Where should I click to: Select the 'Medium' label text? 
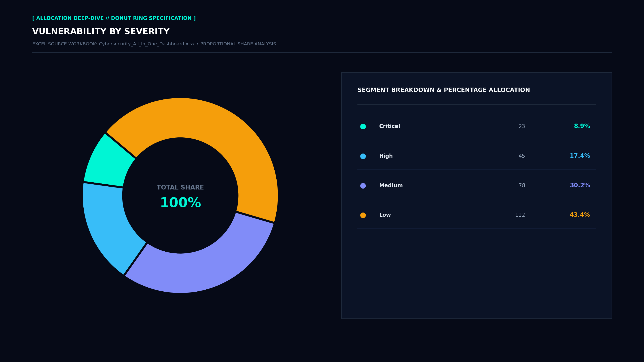point(391,186)
